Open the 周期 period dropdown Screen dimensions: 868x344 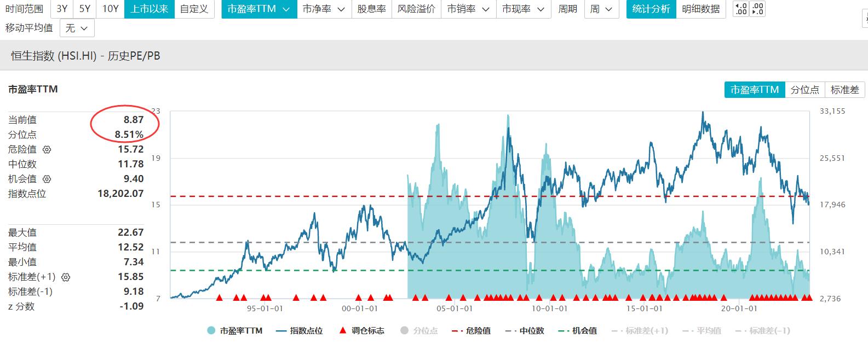tap(601, 9)
